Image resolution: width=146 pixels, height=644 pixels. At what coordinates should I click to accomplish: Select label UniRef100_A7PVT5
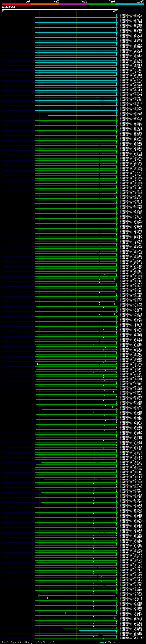tap(131, 50)
